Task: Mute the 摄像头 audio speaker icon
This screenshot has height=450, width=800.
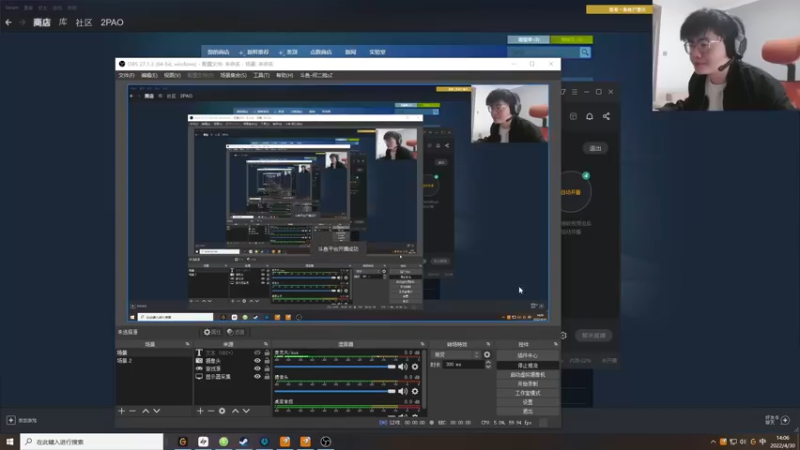Action: tap(403, 391)
